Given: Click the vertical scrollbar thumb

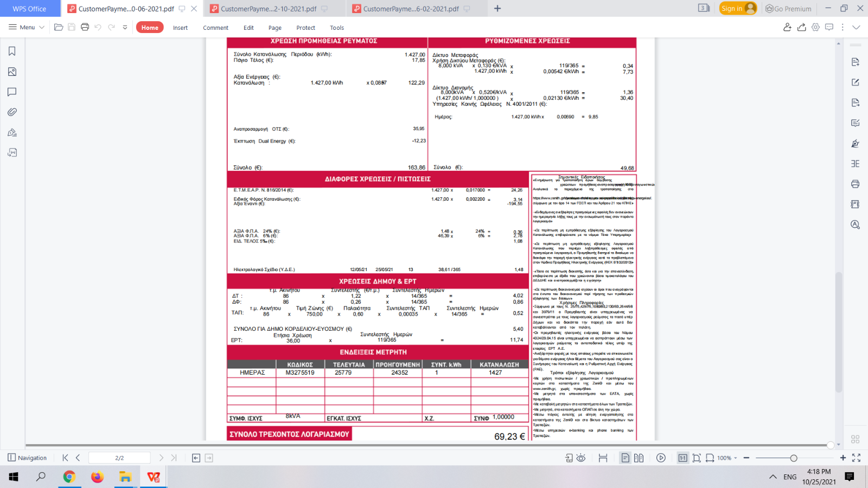Looking at the screenshot, I should click(839, 332).
